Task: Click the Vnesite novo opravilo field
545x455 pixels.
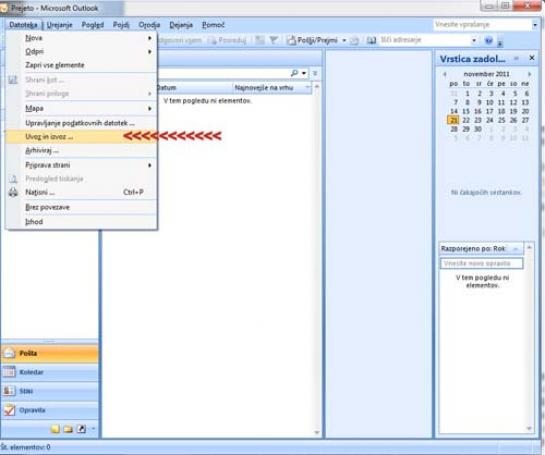Action: [481, 263]
